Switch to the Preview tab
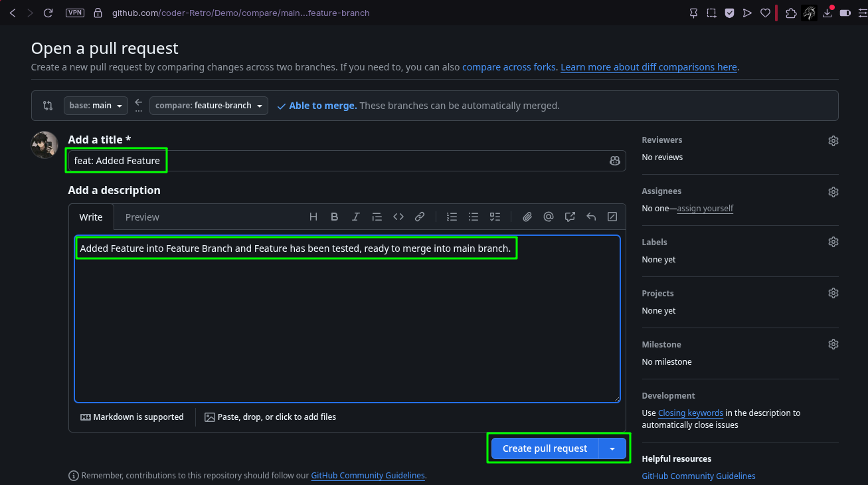 142,217
